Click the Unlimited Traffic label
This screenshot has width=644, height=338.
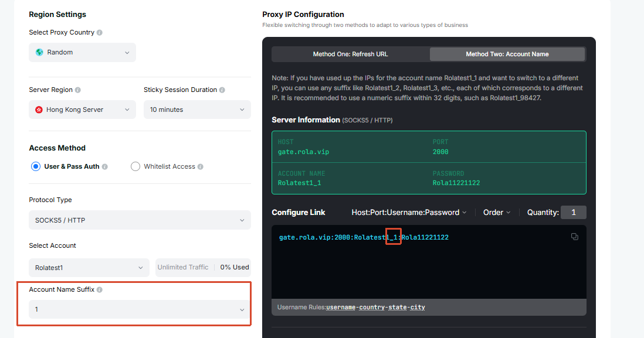pos(183,267)
